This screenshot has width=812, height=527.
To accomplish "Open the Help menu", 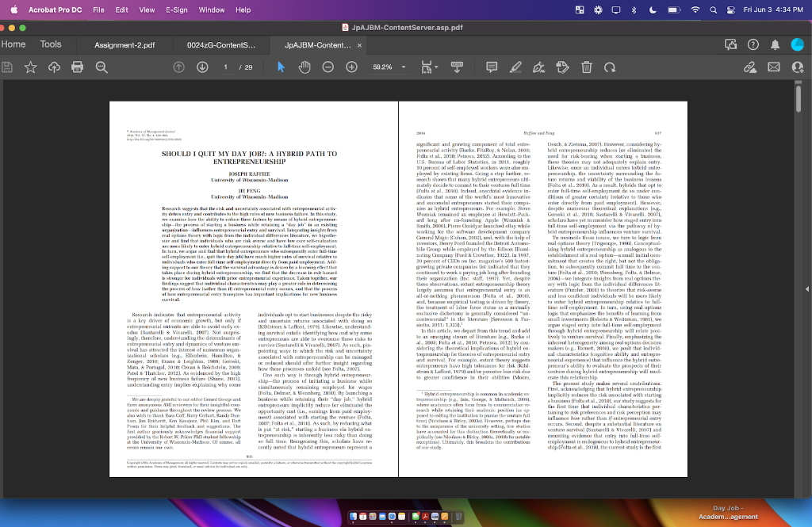I will (x=243, y=10).
